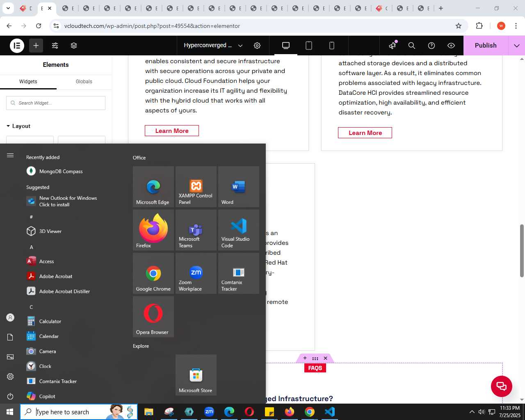Select the Widgets tab
The height and width of the screenshot is (420, 525).
(x=28, y=82)
